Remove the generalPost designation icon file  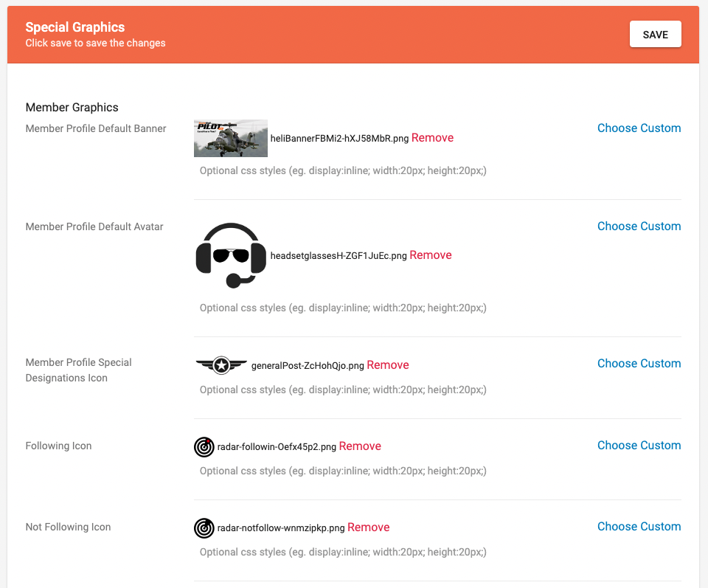coord(387,365)
